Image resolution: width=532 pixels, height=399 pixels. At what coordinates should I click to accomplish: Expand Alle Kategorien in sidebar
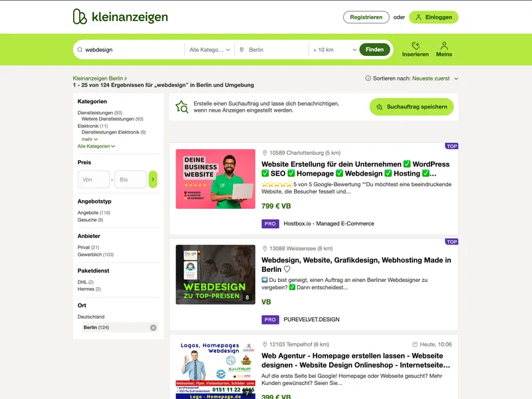[x=96, y=146]
